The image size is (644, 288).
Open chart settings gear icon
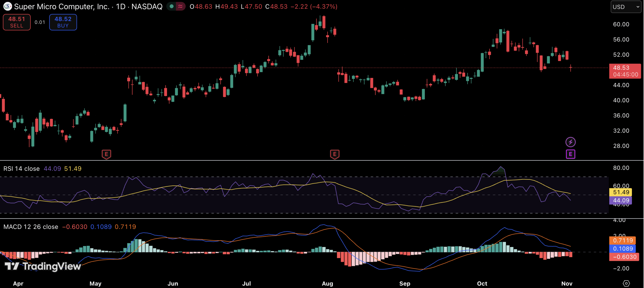click(x=626, y=283)
